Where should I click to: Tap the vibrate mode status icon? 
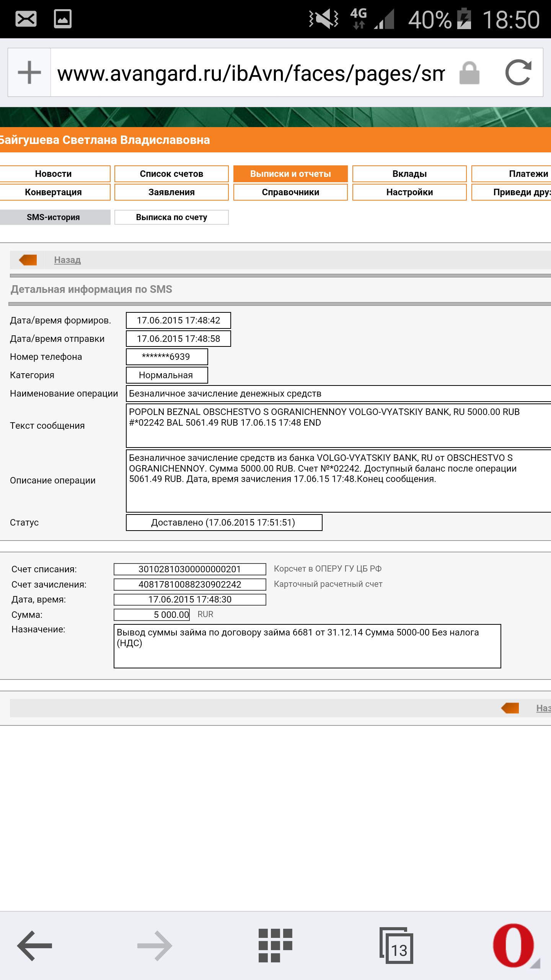[x=324, y=19]
